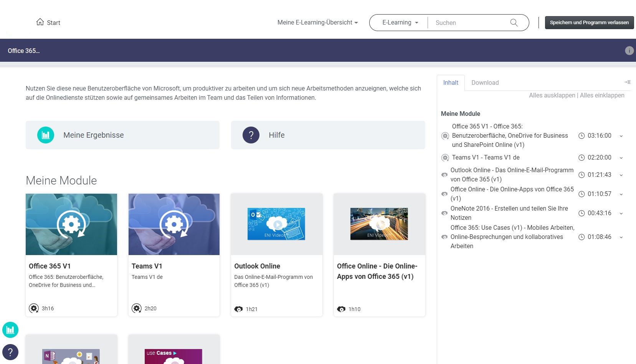Click the Outlook Online list entry text
This screenshot has width=636, height=364.
click(512, 175)
